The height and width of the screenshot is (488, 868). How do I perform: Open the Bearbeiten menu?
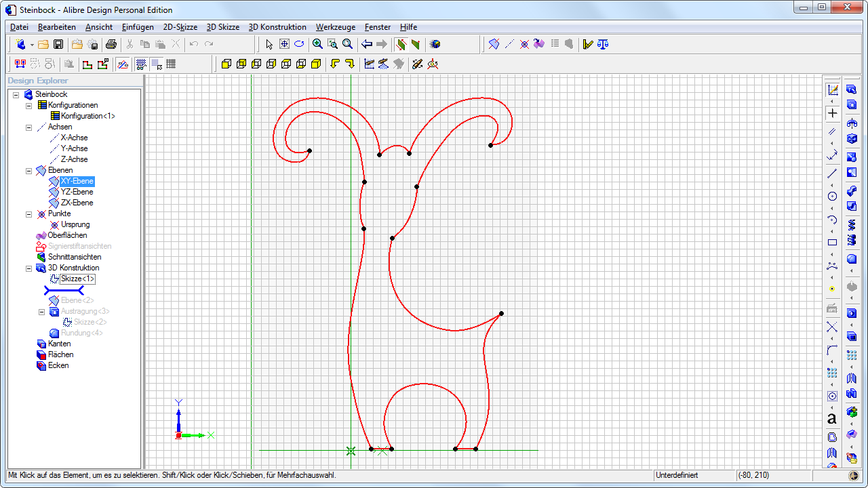(x=57, y=27)
